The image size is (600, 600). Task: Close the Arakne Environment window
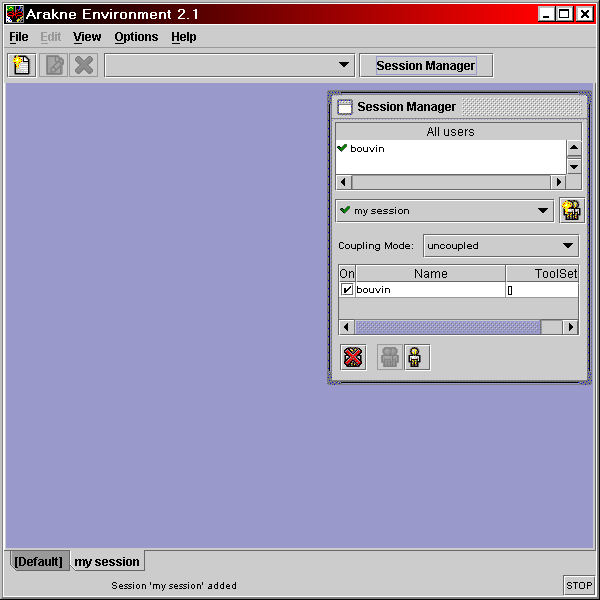coord(585,14)
